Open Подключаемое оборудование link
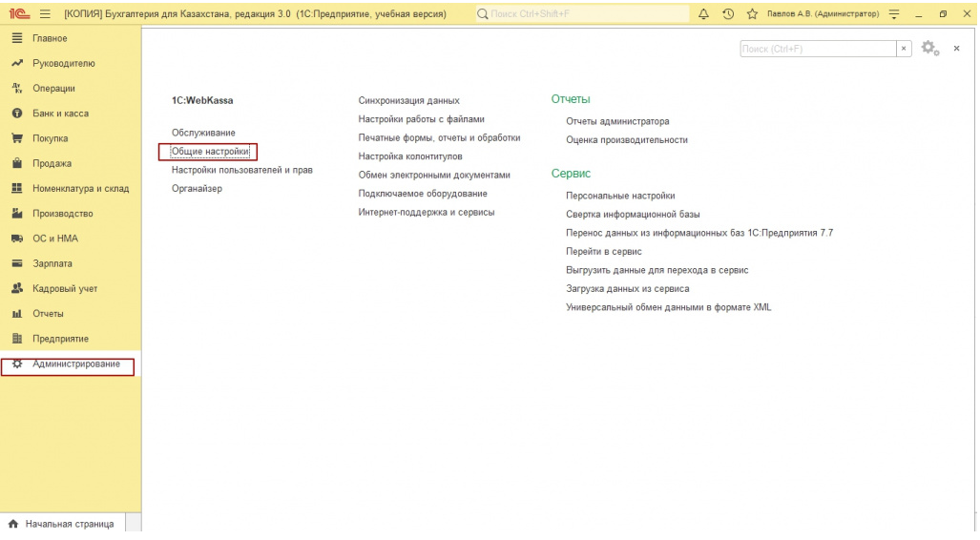 coord(423,194)
